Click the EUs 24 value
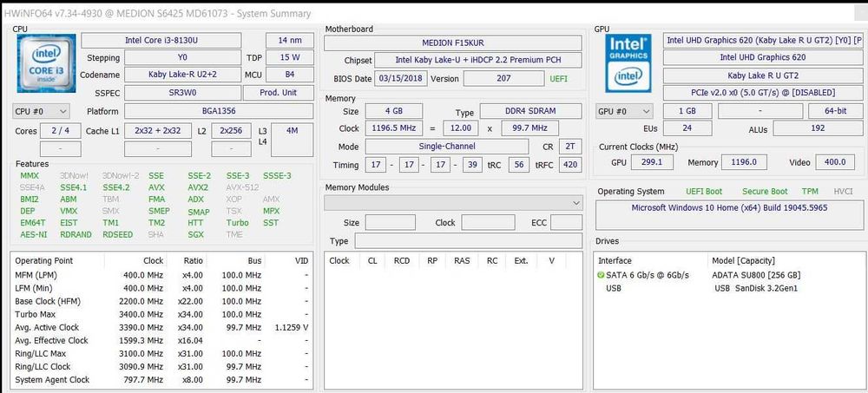Viewport: 868px width, 393px height. click(x=687, y=128)
